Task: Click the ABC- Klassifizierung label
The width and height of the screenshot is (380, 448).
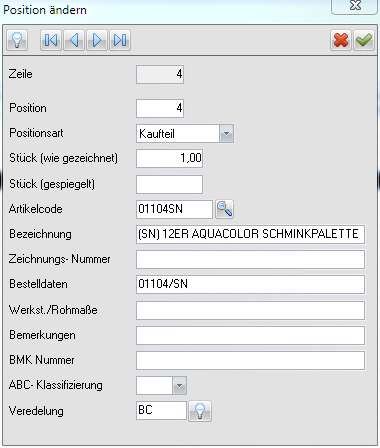Action: coord(56,385)
